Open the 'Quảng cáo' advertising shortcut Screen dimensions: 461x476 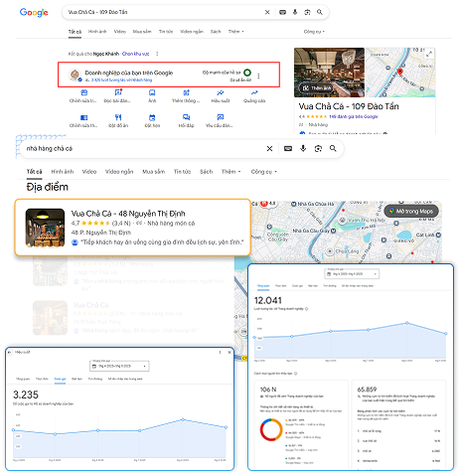254,96
